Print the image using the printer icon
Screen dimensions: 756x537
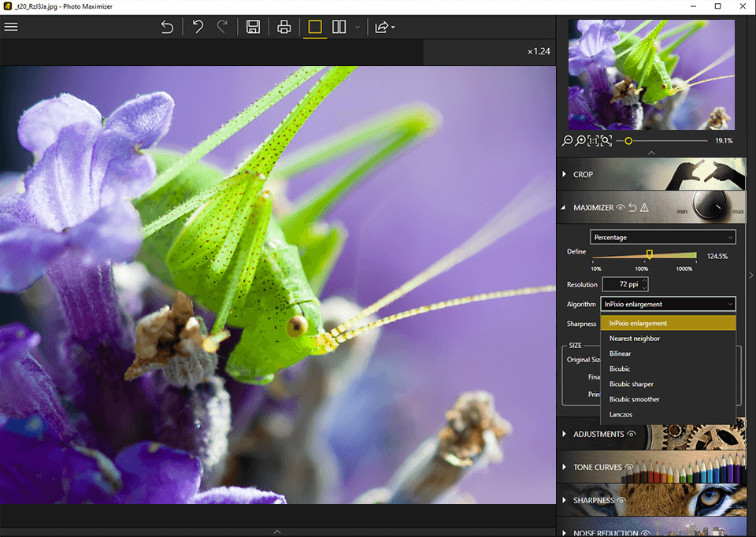tap(284, 27)
